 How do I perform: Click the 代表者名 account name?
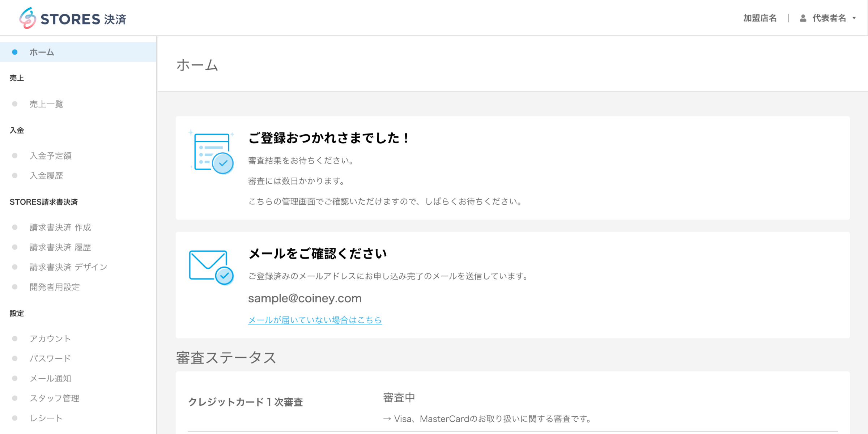(x=829, y=18)
